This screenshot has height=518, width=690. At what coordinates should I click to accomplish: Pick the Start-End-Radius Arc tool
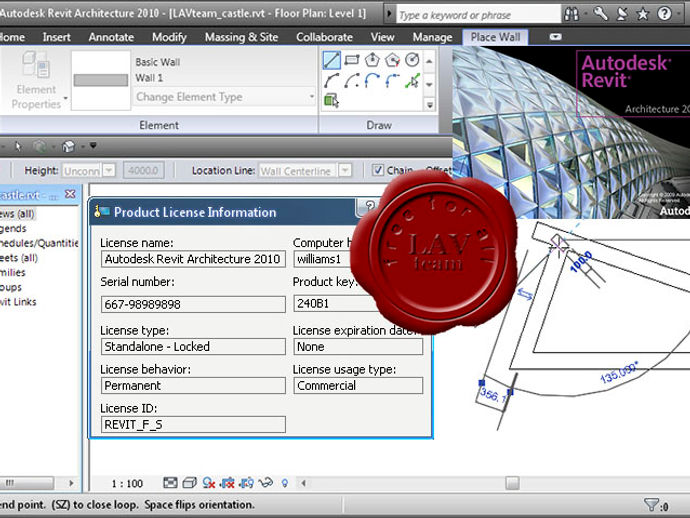pos(331,81)
